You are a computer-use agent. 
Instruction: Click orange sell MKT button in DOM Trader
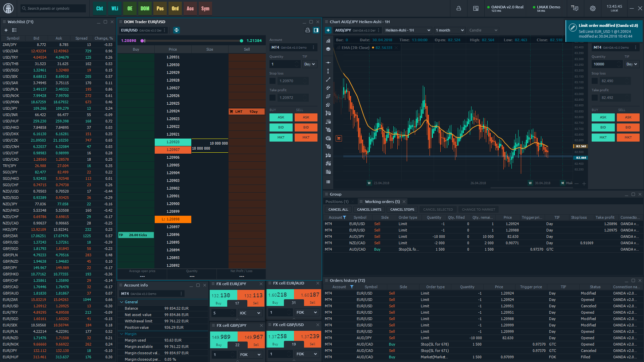pyautogui.click(x=306, y=138)
